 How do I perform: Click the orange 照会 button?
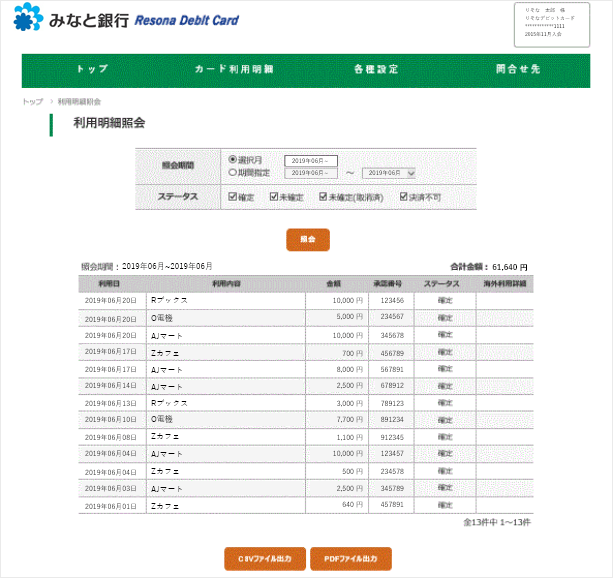pyautogui.click(x=308, y=239)
